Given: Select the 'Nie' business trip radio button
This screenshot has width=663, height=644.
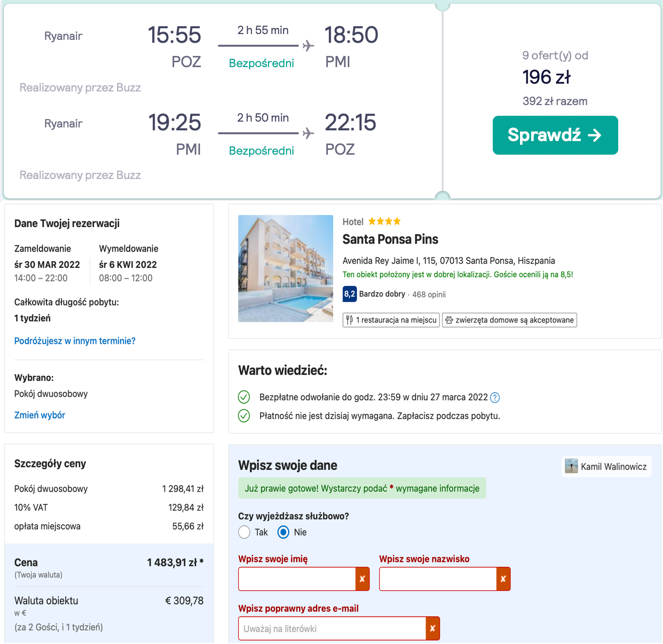Looking at the screenshot, I should click(x=283, y=532).
